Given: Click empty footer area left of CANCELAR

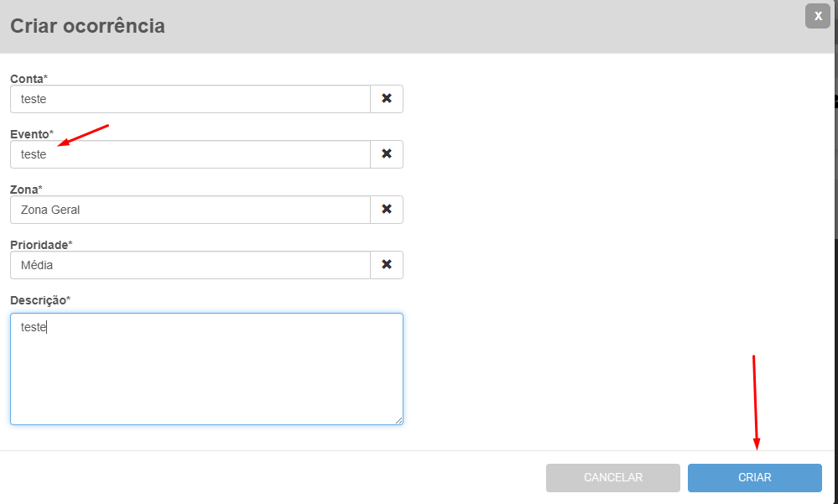Looking at the screenshot, I should [268, 477].
